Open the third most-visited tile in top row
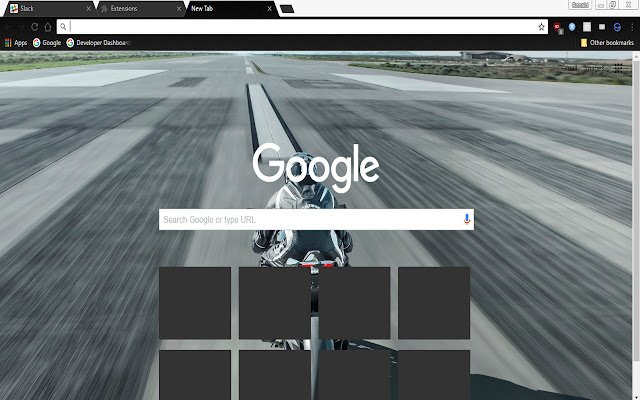This screenshot has width=640, height=400. [x=354, y=303]
